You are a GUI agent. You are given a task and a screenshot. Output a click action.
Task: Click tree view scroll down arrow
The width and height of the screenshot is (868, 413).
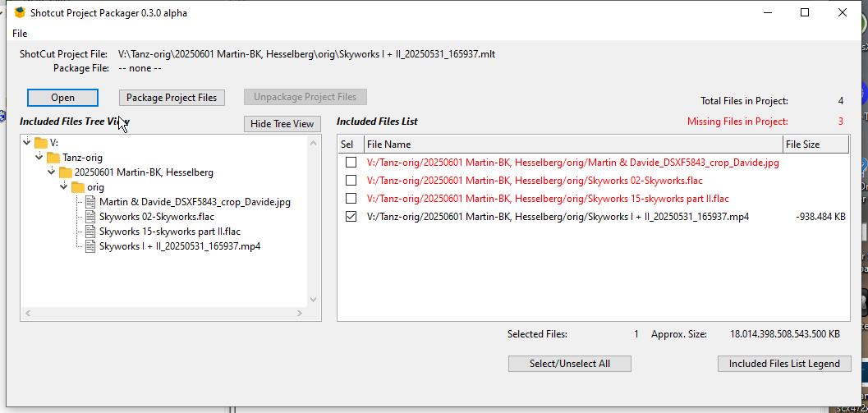click(314, 300)
